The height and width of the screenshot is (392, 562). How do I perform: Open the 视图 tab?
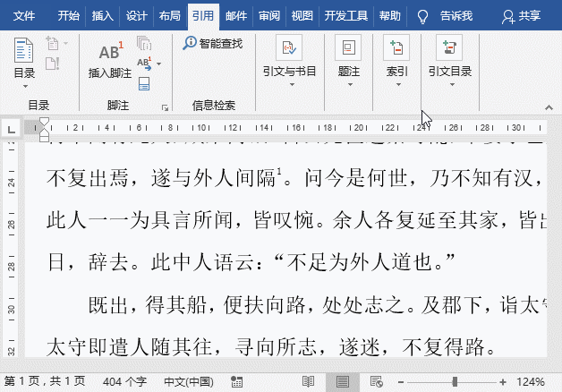tap(302, 16)
